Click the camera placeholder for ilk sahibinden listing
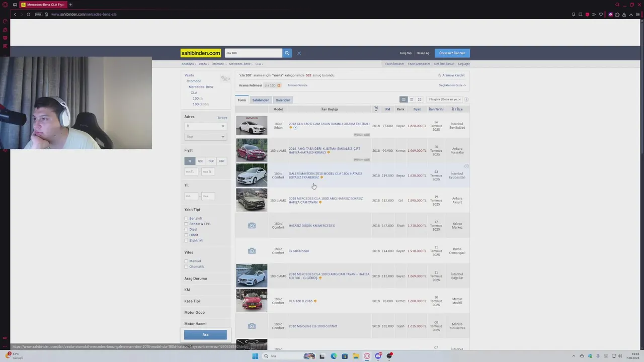 (x=252, y=251)
